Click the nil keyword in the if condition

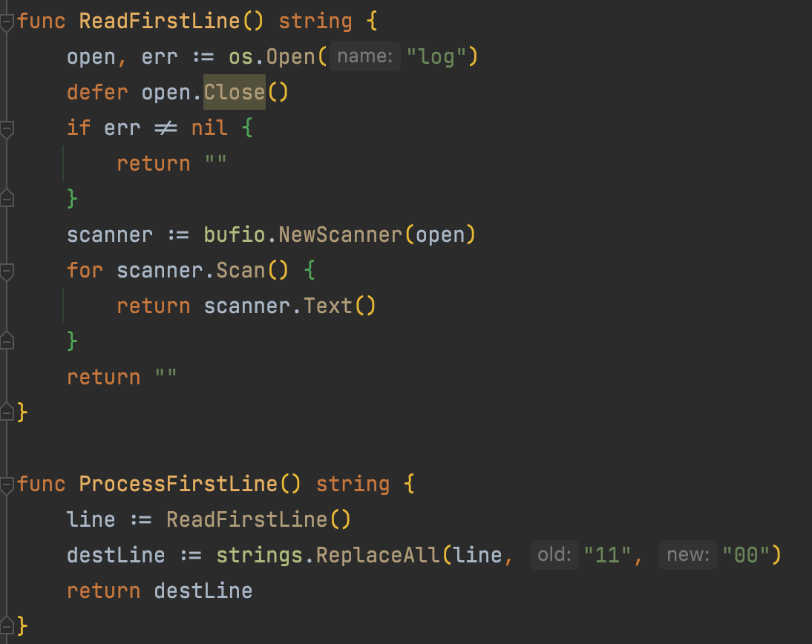pos(209,128)
